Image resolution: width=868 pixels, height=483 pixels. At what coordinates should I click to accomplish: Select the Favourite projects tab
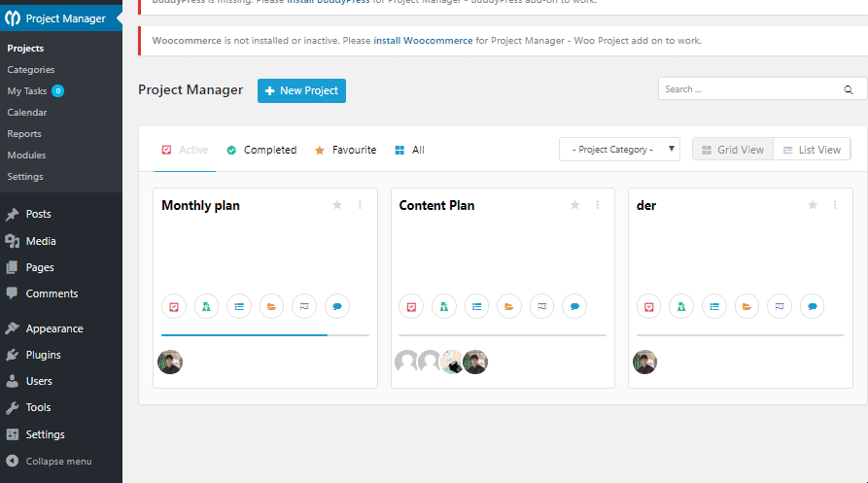pyautogui.click(x=345, y=150)
